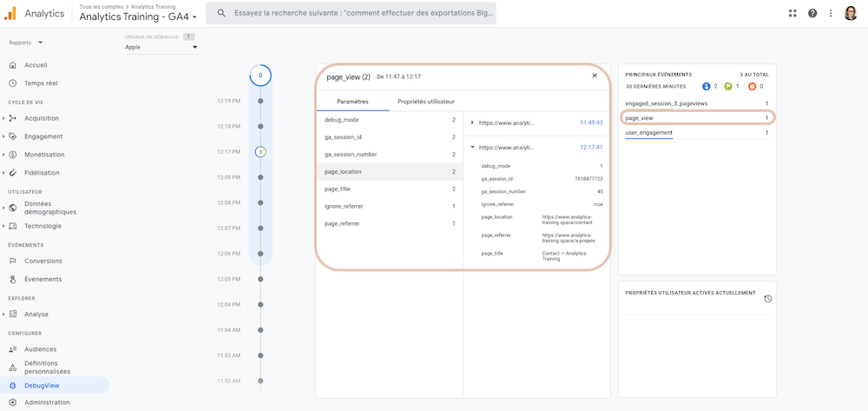The width and height of the screenshot is (868, 411).
Task: Click the 12:04 PM timeline dot
Action: point(260,305)
